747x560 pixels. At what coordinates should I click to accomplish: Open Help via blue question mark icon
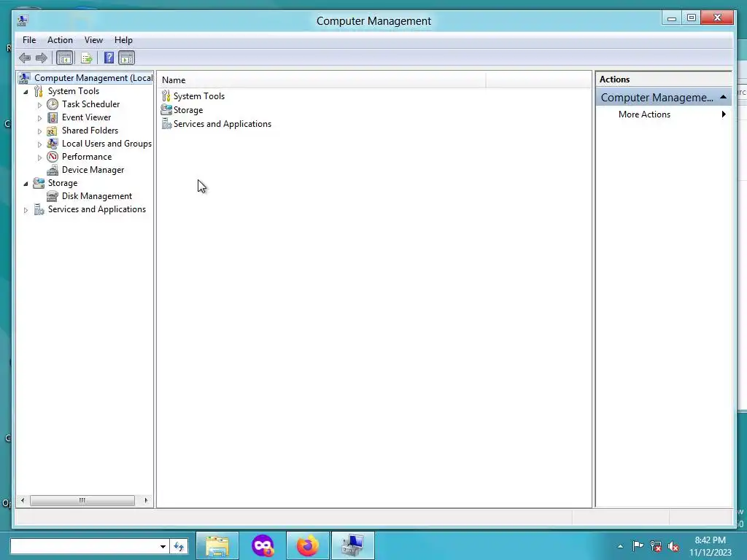click(109, 58)
